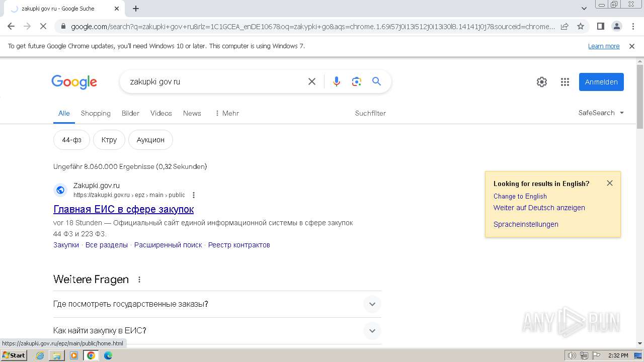Image resolution: width=644 pixels, height=362 pixels.
Task: Click the magnifier search button
Action: click(376, 81)
